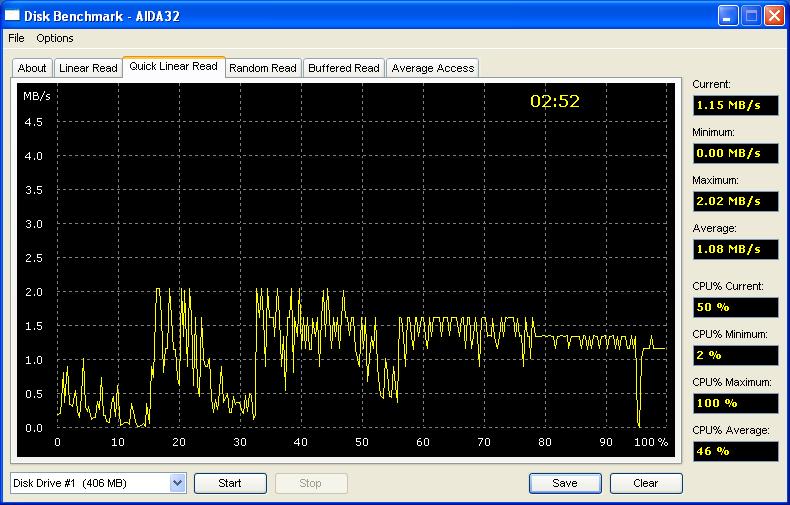
Task: Click the Average value 1.08 MB/s
Action: [735, 249]
